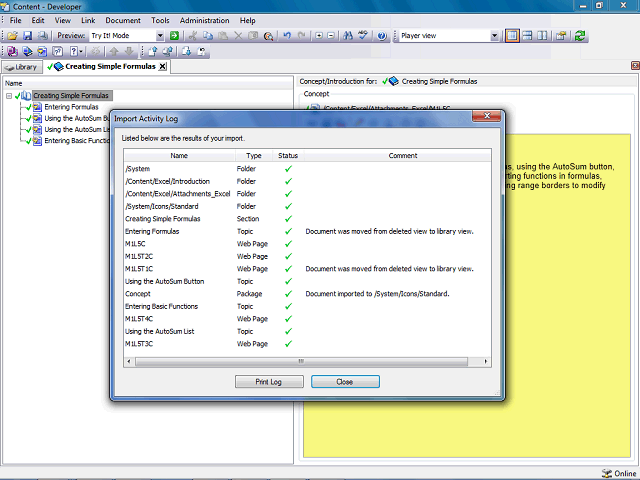Click the Redo arrow icon

[x=302, y=36]
